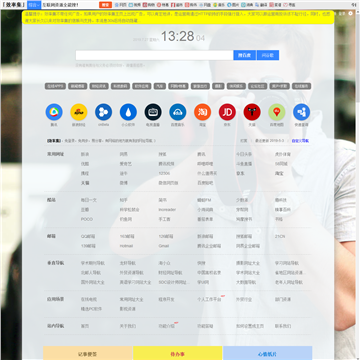Screen dimensions: 360x360
Task: Open the green Baidu Maps pin icon
Action: click(x=277, y=112)
